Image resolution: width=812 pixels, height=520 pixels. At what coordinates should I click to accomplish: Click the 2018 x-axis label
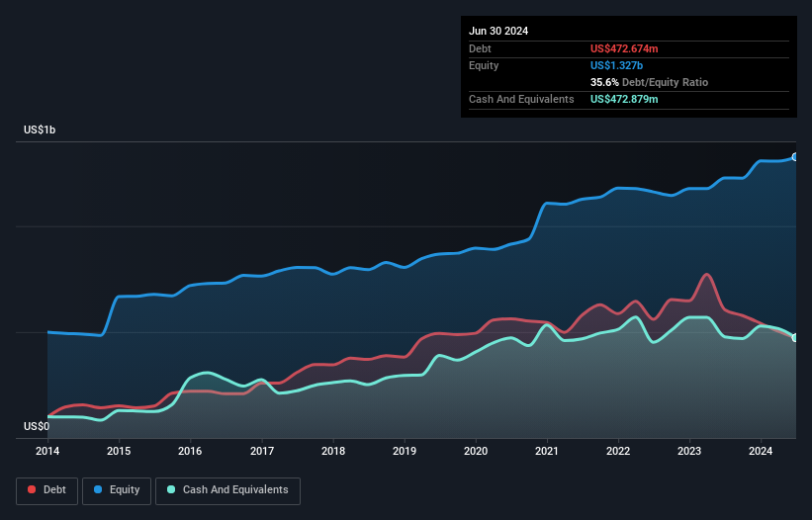click(x=333, y=451)
